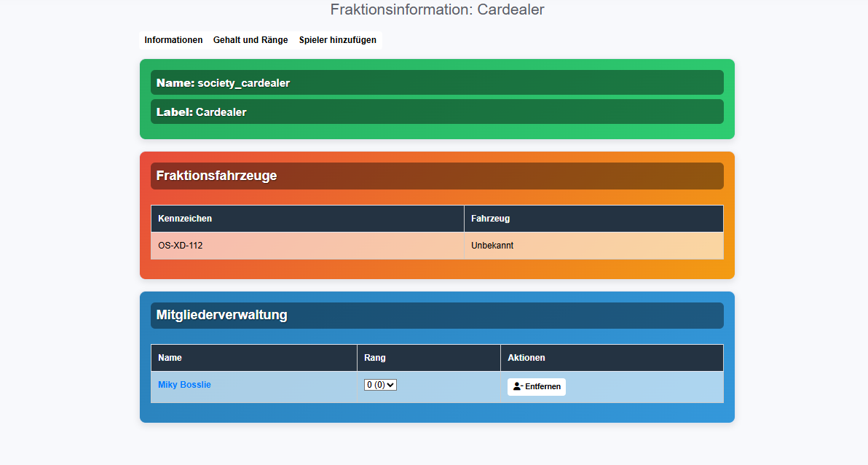Click the Unbekannt vehicle cell
The width and height of the screenshot is (868, 465).
(492, 246)
